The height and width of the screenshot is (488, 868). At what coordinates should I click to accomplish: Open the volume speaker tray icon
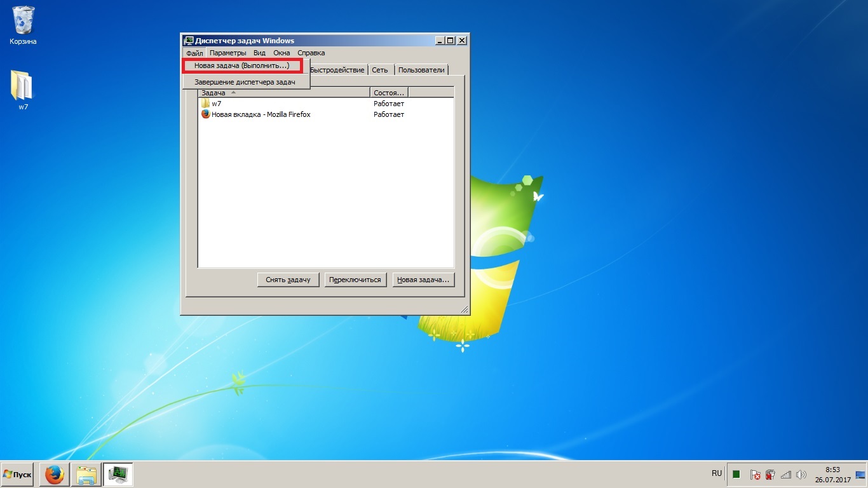(x=801, y=475)
